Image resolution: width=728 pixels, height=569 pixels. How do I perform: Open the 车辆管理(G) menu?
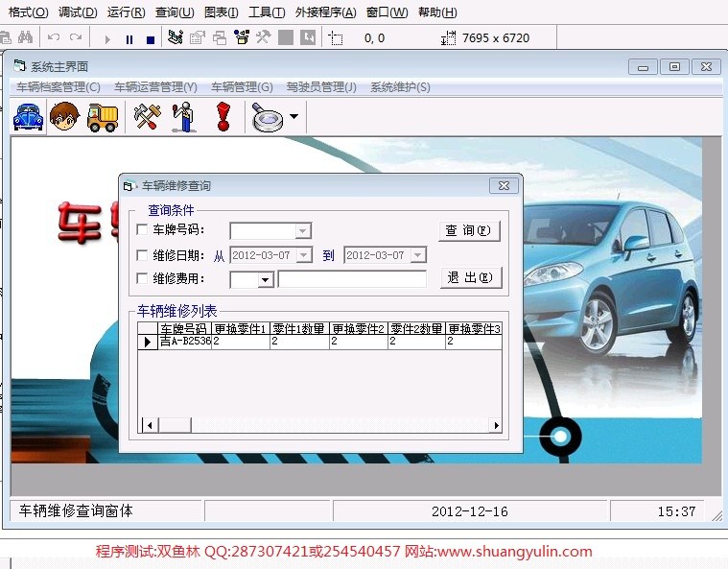(242, 87)
